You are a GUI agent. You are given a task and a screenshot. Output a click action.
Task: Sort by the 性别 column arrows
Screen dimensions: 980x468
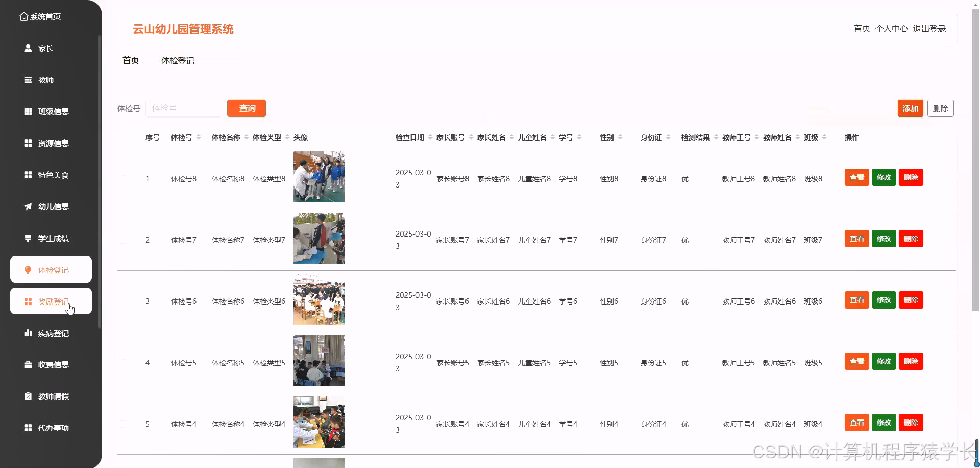click(620, 137)
